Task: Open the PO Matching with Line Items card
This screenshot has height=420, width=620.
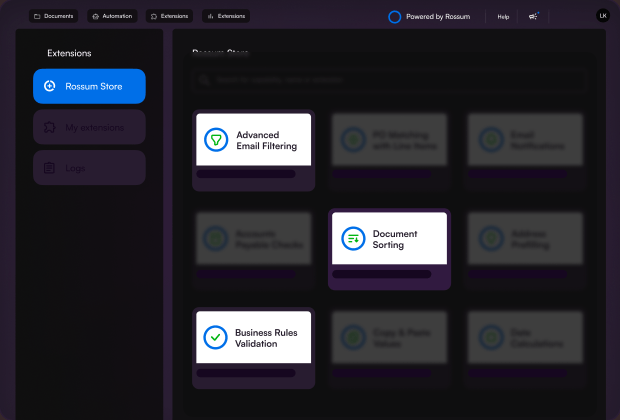Action: tap(389, 141)
